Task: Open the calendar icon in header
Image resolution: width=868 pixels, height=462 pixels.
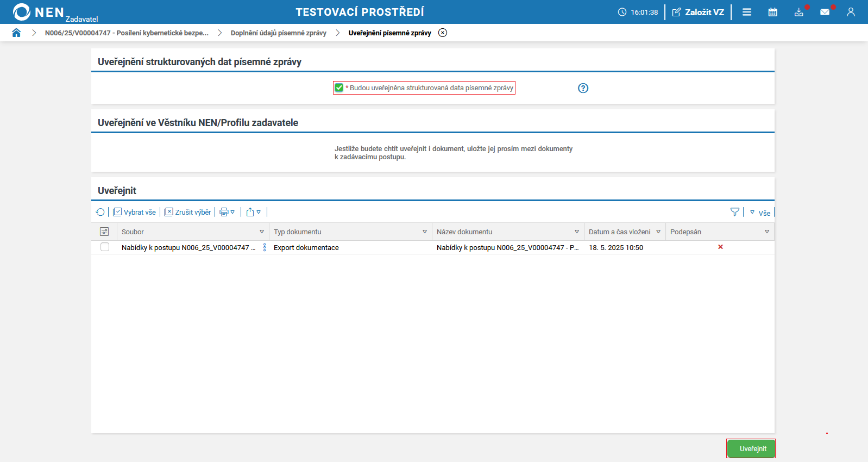Action: point(772,12)
